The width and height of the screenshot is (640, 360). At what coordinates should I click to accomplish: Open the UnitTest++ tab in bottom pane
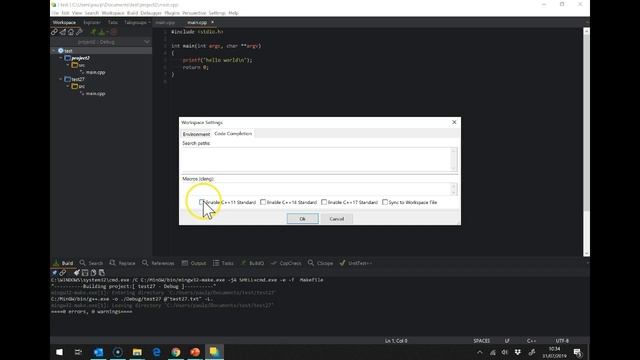pos(356,263)
